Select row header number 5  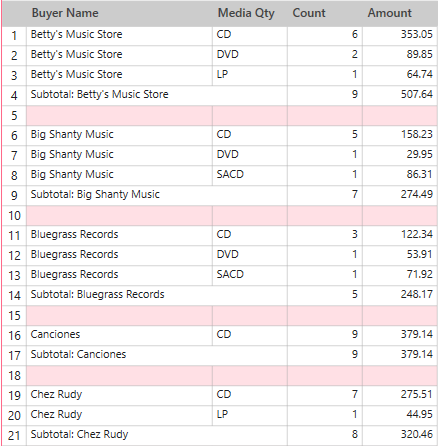pyautogui.click(x=14, y=116)
